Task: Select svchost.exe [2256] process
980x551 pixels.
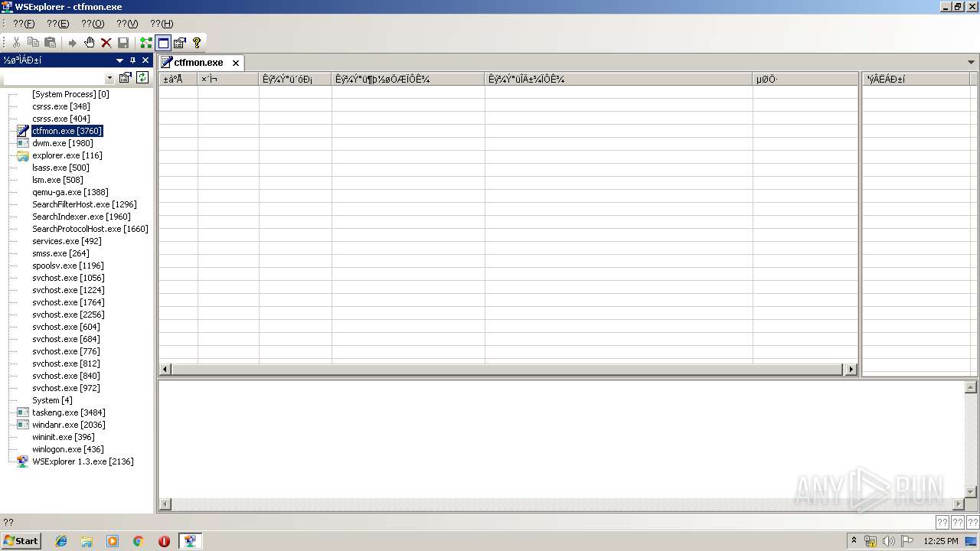Action: coord(68,315)
